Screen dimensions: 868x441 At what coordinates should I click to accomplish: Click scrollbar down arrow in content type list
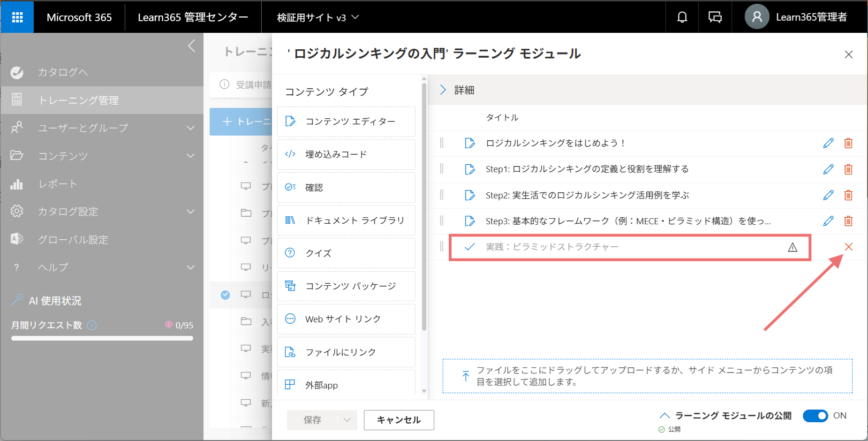(424, 391)
